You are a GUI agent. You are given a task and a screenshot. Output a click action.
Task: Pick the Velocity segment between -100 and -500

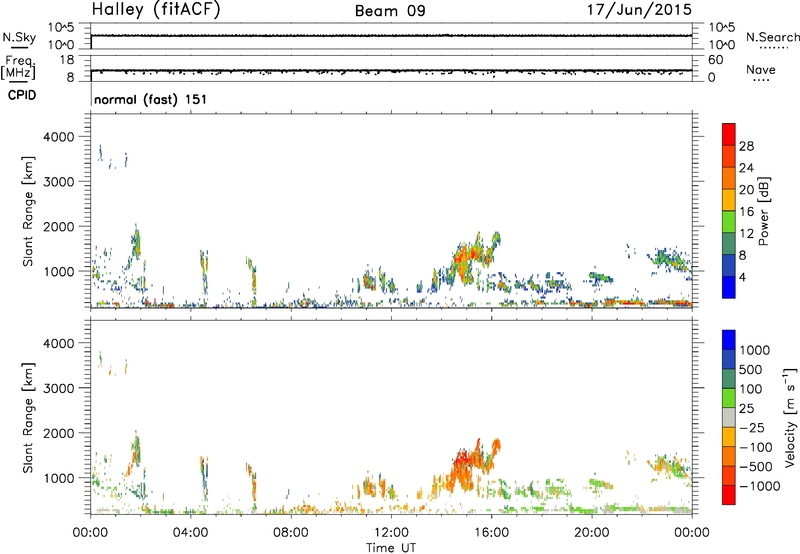(729, 456)
